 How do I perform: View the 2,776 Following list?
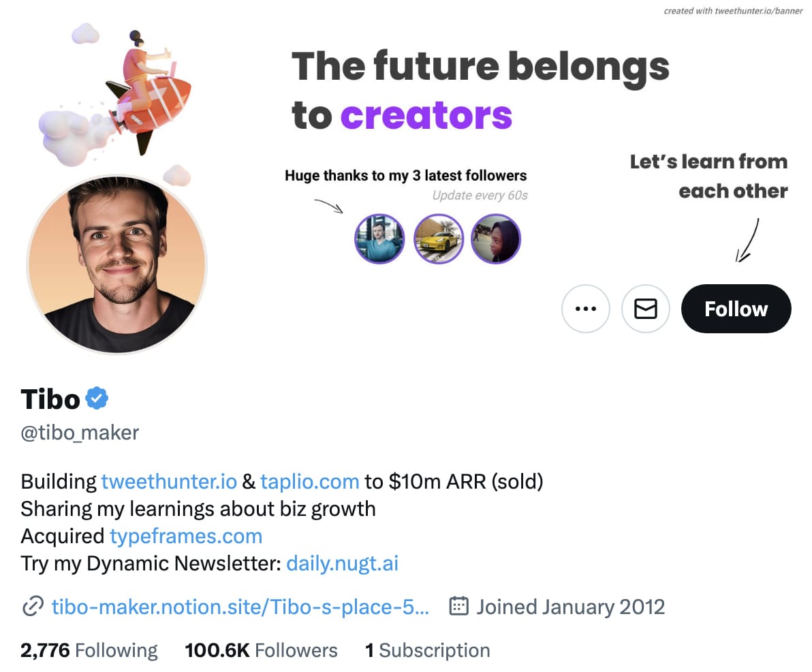coord(89,650)
